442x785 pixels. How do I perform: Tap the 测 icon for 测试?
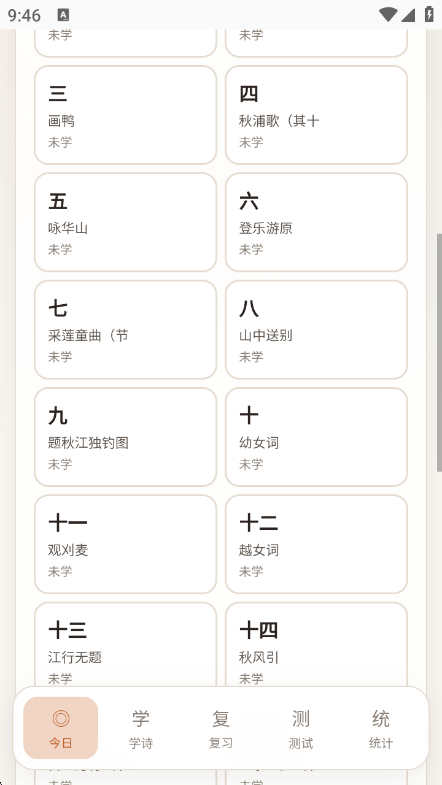[x=301, y=718]
